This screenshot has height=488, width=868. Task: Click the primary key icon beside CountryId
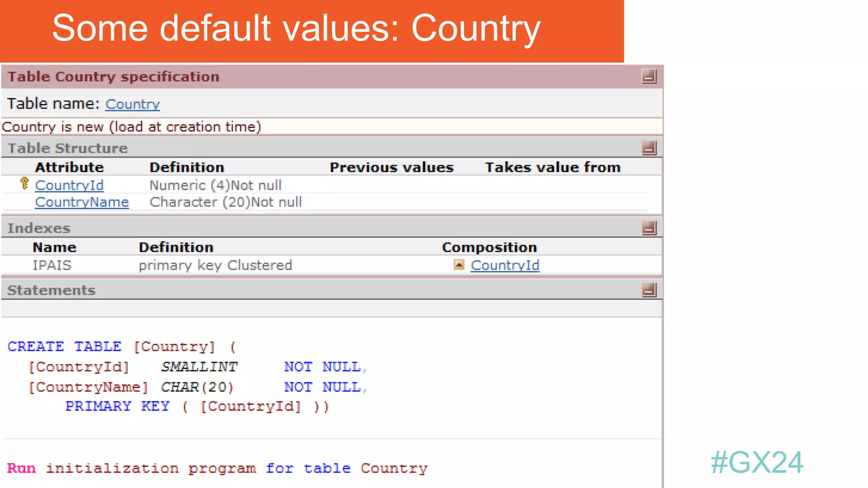pyautogui.click(x=25, y=184)
